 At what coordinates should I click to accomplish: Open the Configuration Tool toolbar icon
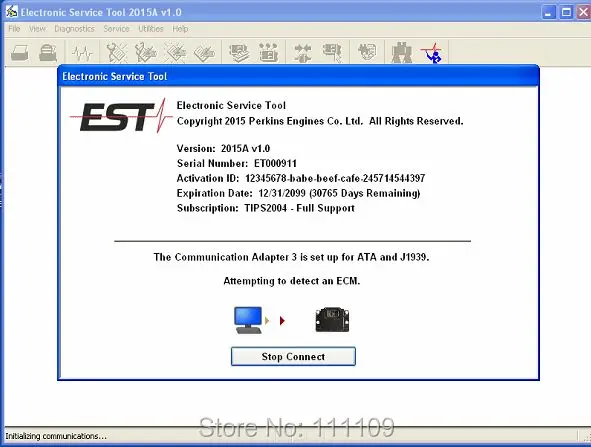pos(269,52)
